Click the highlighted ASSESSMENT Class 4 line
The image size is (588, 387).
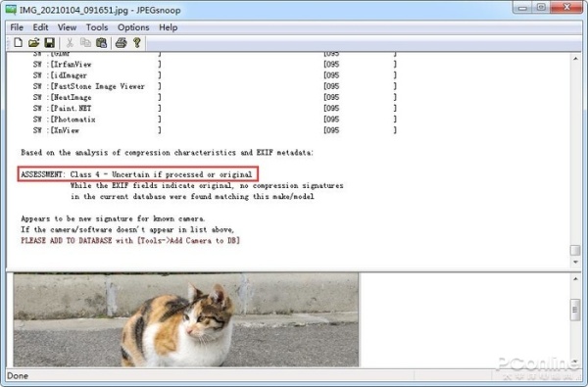tap(137, 174)
